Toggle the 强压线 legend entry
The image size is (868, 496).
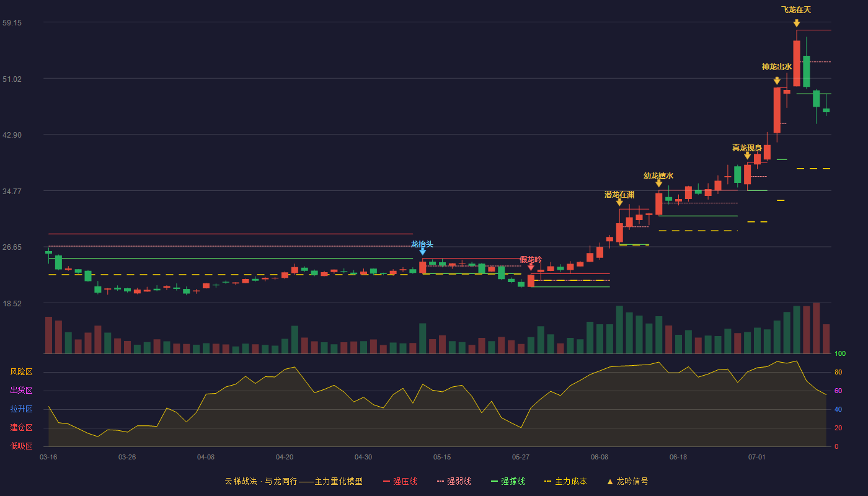click(x=400, y=481)
